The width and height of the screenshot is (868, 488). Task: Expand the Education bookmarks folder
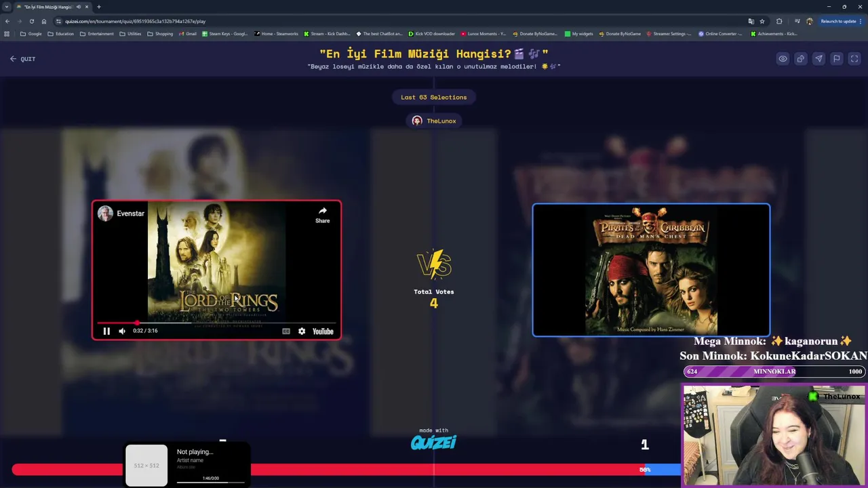[61, 34]
